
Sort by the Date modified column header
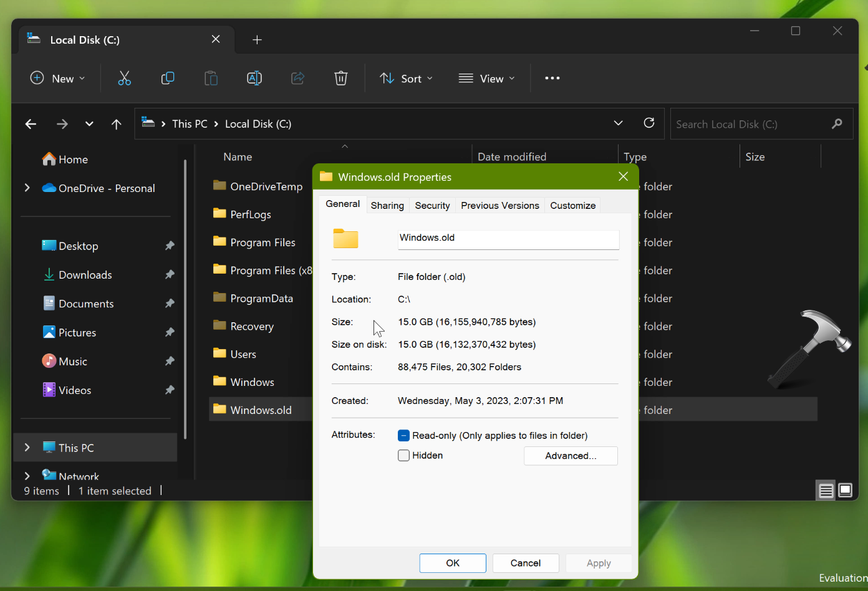coord(512,157)
